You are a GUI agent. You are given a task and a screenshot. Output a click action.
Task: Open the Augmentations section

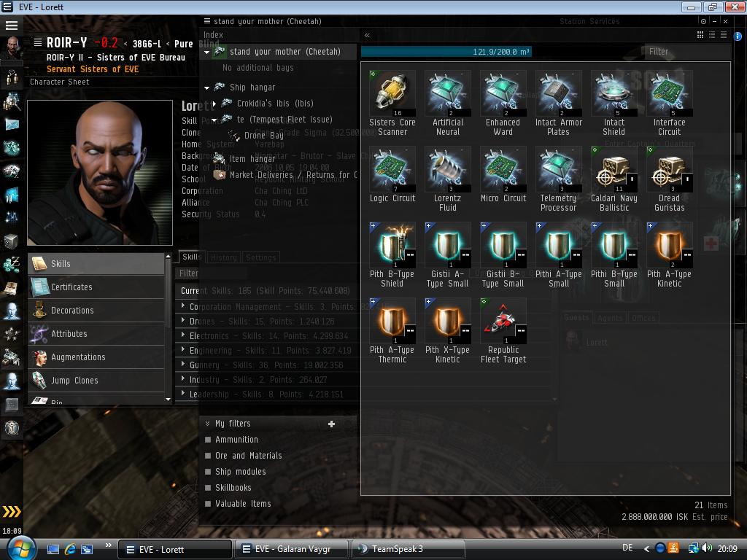coord(96,357)
